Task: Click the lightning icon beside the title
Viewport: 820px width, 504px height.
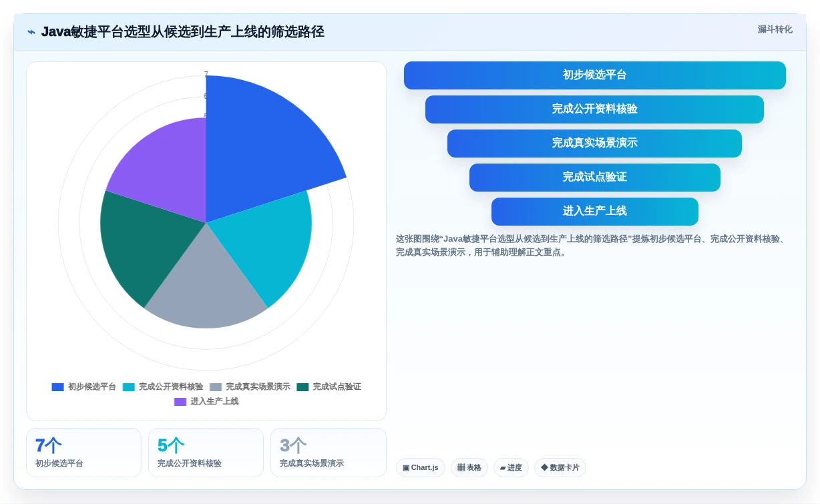Action: click(x=31, y=32)
